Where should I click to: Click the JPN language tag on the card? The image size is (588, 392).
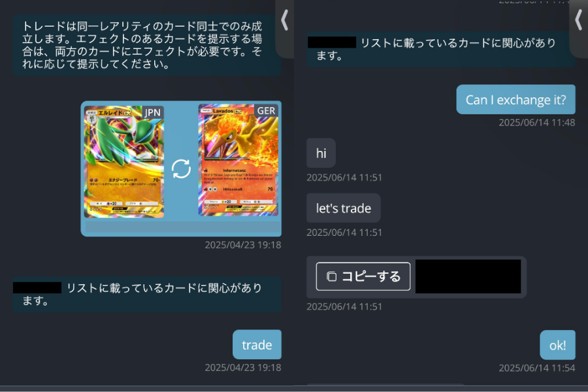(152, 112)
